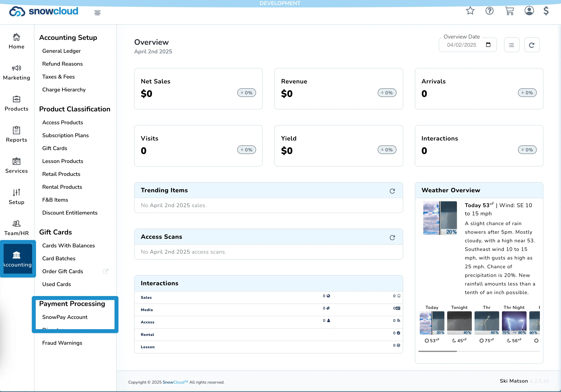561x392 pixels.
Task: Open Access Products menu item
Action: [63, 123]
